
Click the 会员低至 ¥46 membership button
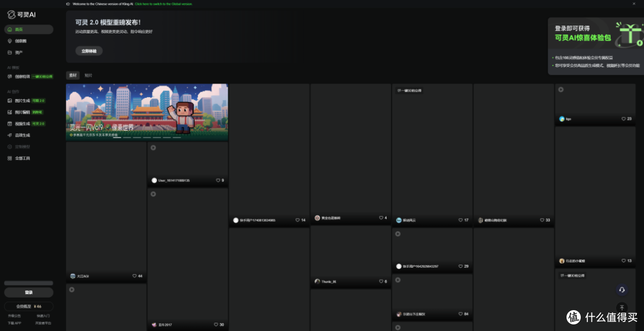[x=29, y=307]
